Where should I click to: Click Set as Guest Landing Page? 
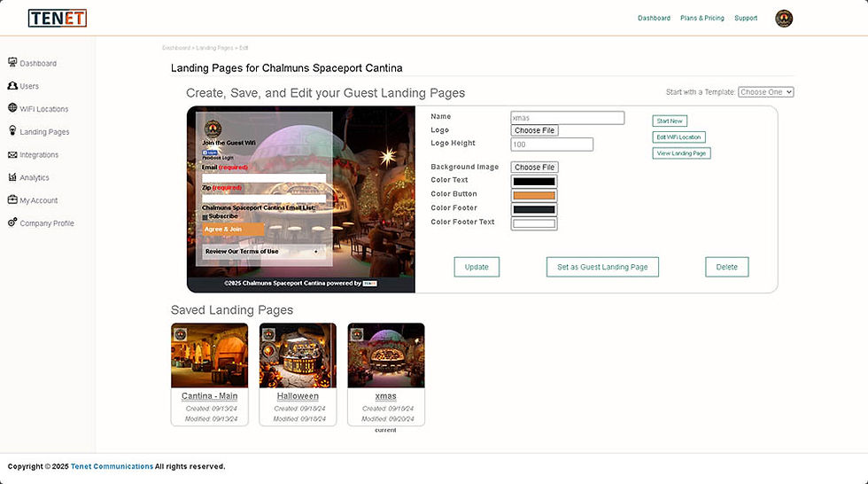coord(602,267)
